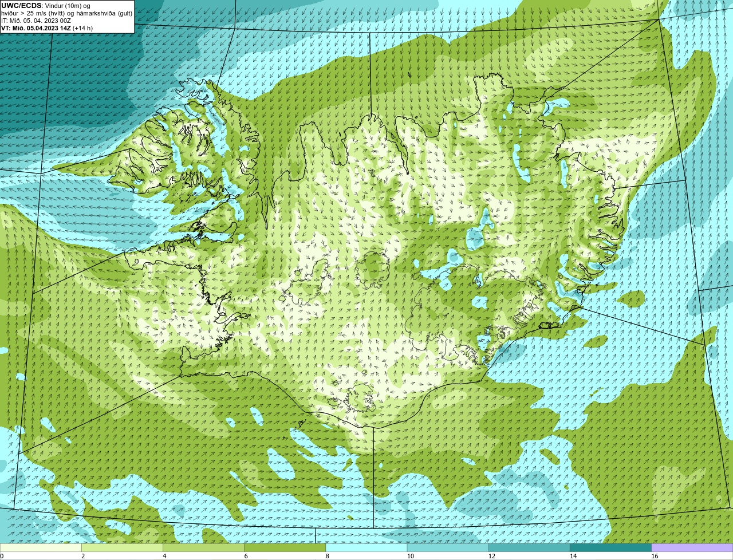The width and height of the screenshot is (733, 560).
Task: Click the 'hviður > 25 m/s' description line
Action: (66, 13)
